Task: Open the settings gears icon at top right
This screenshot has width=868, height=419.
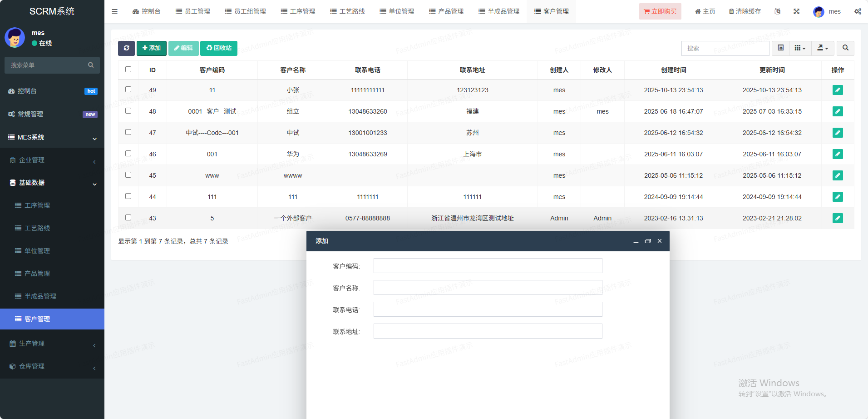Action: click(857, 11)
